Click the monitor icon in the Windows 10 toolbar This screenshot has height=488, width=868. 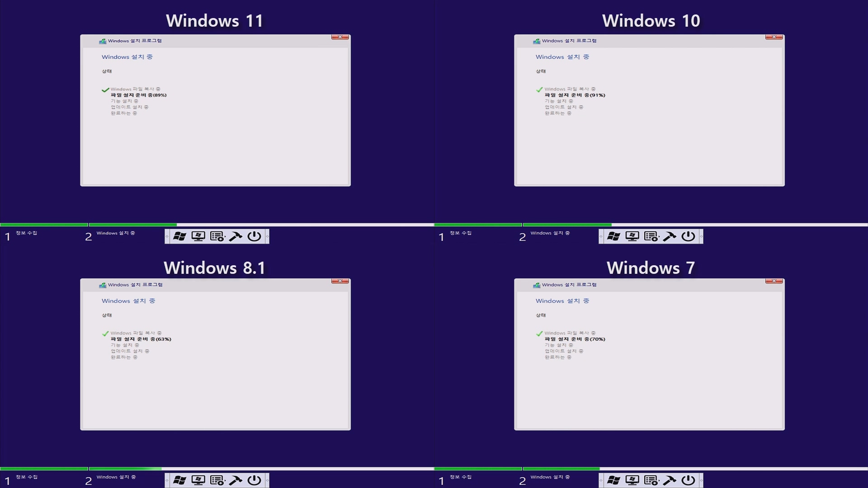[x=632, y=236]
